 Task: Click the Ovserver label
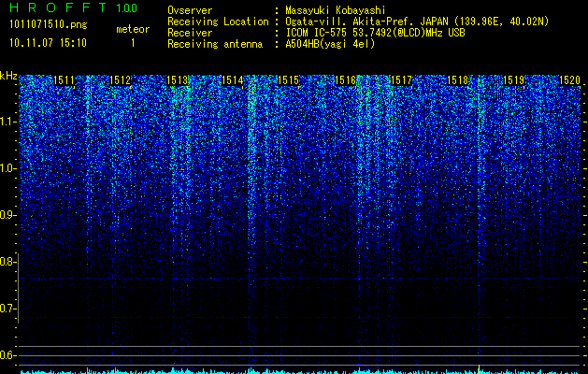[x=190, y=10]
